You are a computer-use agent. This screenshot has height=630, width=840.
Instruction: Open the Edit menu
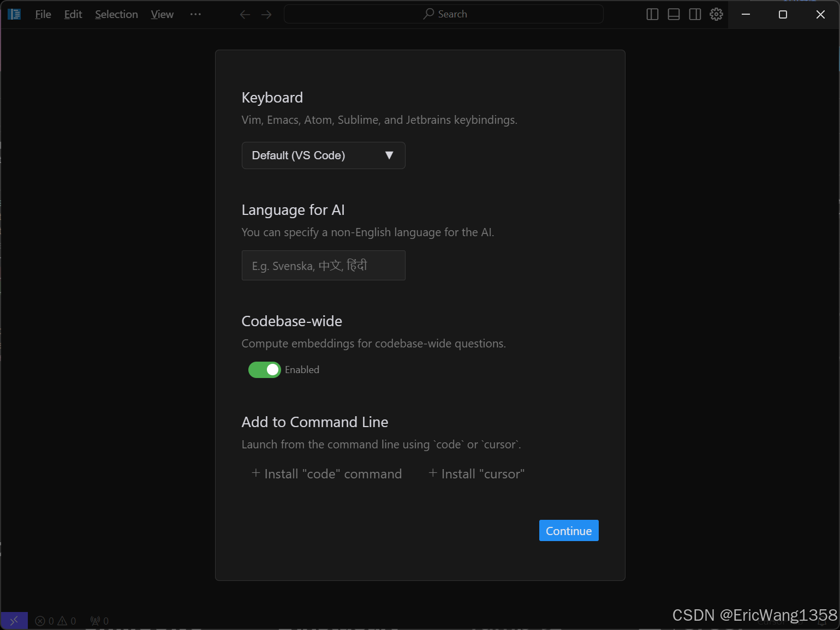(x=73, y=14)
